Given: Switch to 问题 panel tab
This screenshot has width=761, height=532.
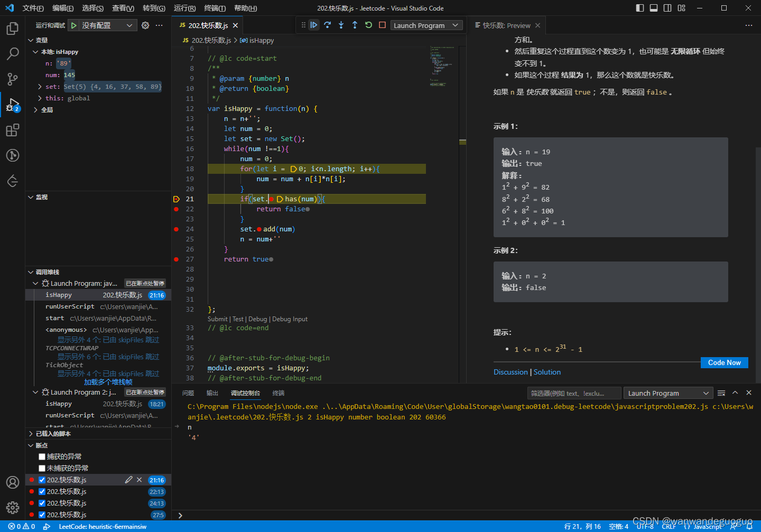Looking at the screenshot, I should [188, 393].
